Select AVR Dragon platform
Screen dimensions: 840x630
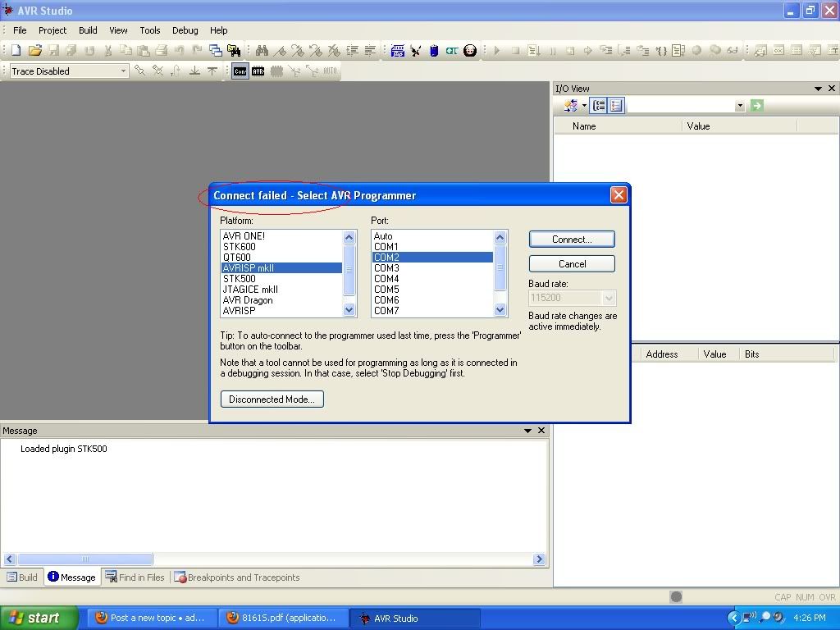(x=281, y=300)
